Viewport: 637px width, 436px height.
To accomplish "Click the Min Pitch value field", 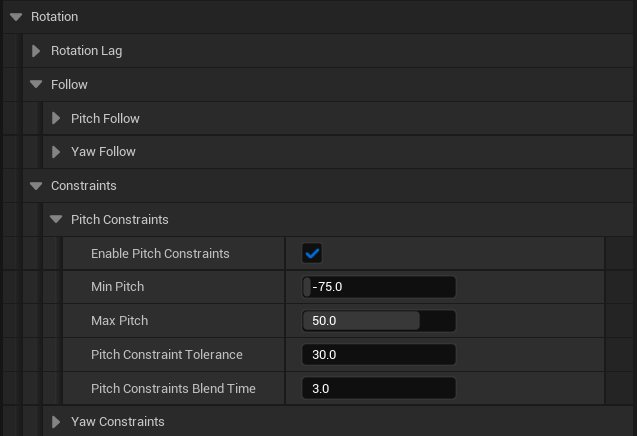I will point(380,288).
